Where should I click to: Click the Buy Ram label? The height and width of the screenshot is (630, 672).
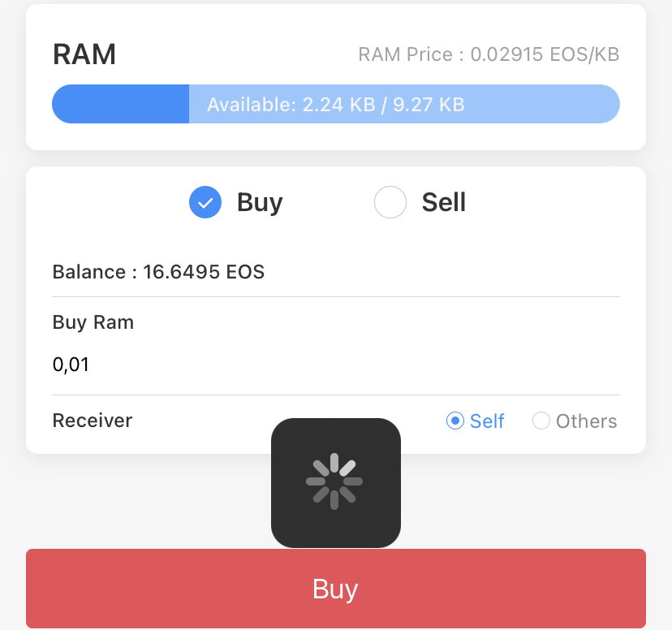(93, 322)
